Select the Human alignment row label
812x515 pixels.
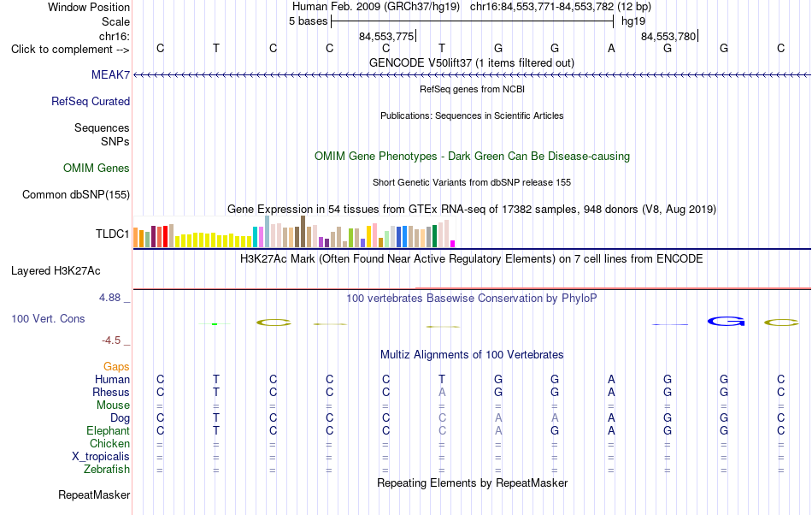pos(112,380)
